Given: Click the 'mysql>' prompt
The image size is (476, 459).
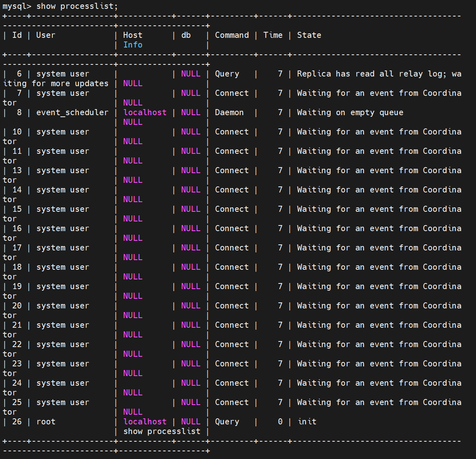Looking at the screenshot, I should tap(17, 6).
